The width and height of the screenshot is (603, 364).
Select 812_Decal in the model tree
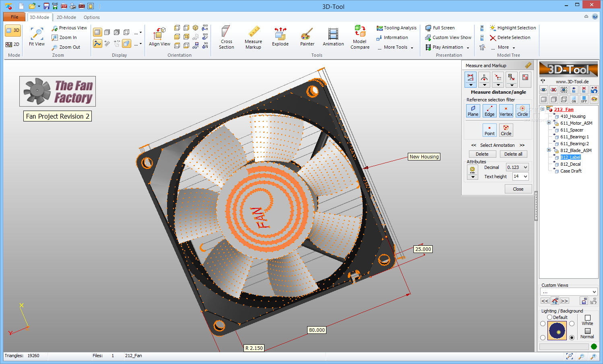tap(570, 164)
